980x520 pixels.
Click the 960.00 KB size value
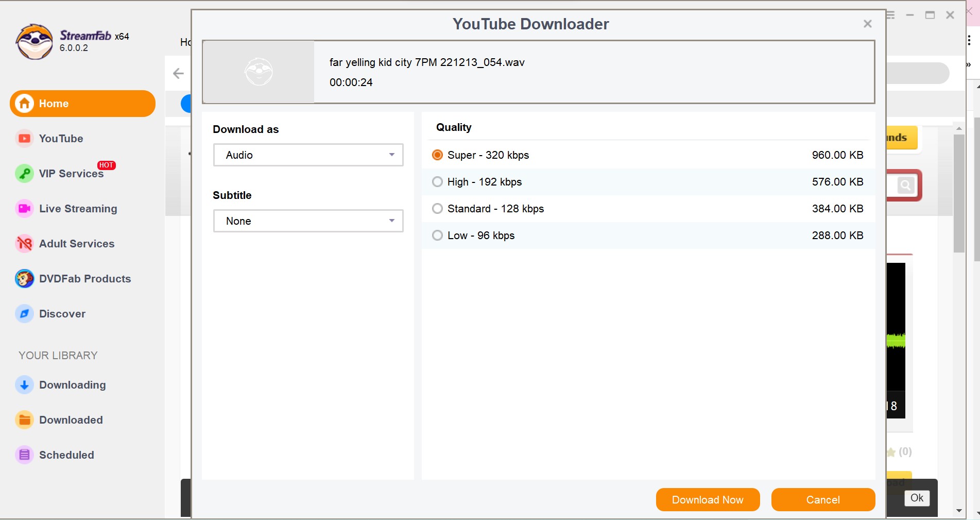pos(837,155)
